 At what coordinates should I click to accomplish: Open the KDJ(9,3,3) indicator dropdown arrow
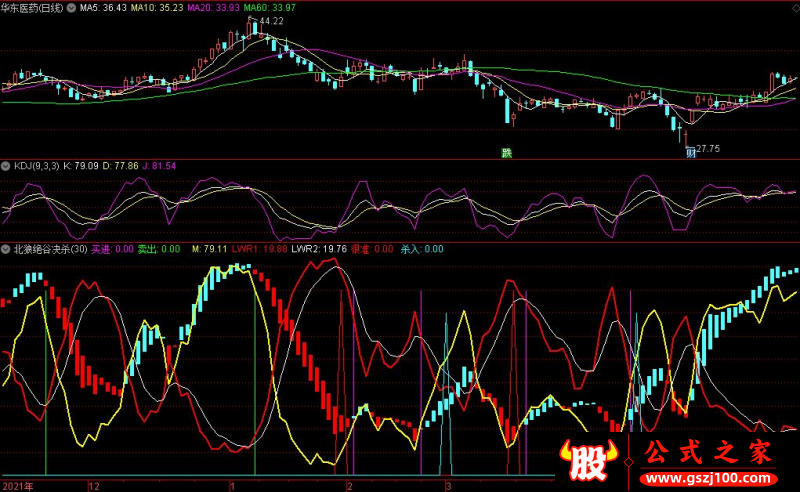6,164
